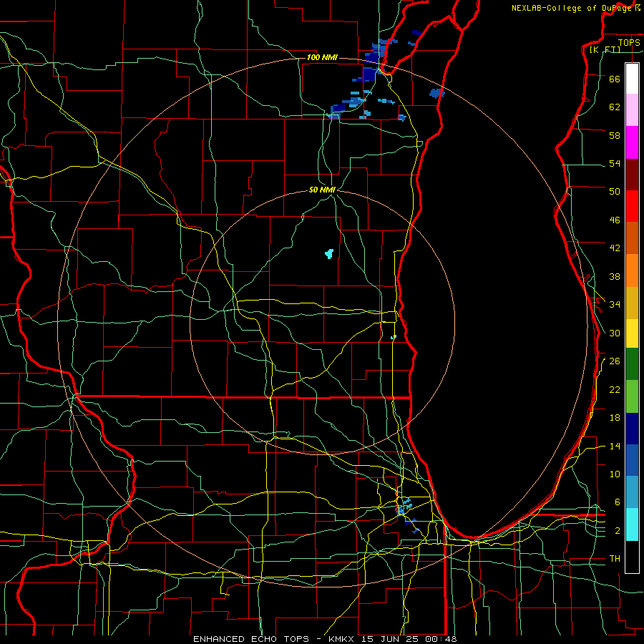Click the legend value "10"

615,474
